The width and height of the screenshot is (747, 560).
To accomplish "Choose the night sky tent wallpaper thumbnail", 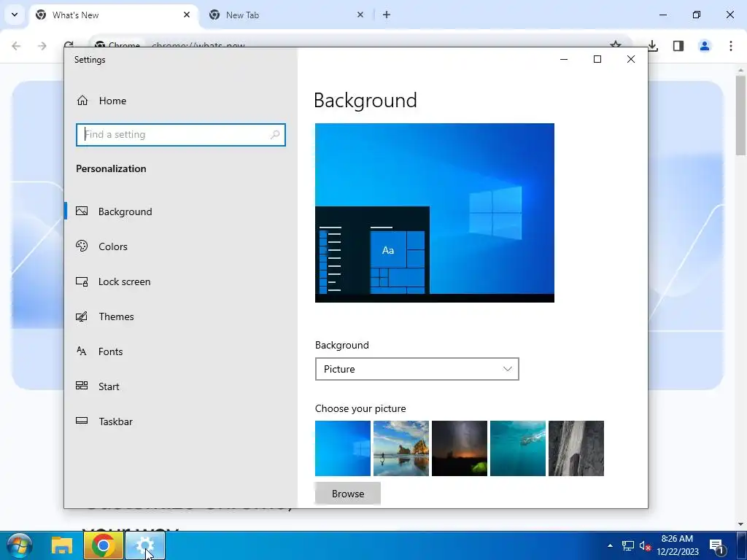I will tap(460, 448).
